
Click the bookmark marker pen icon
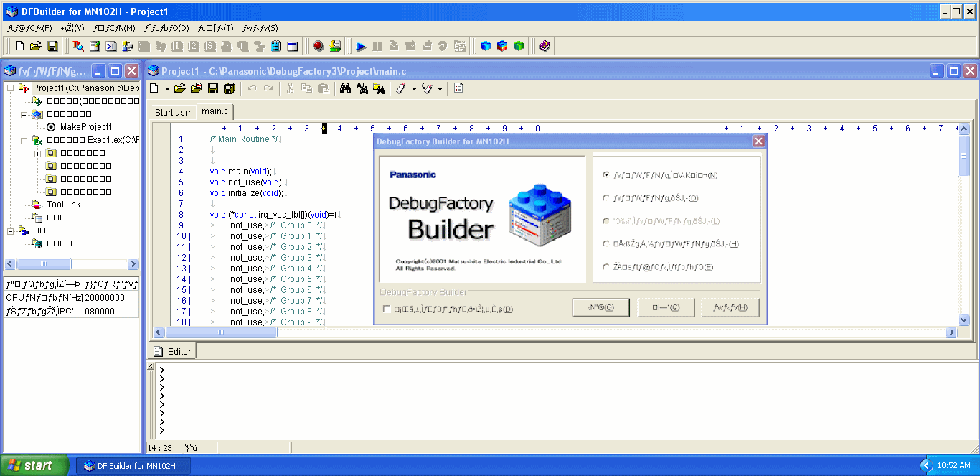pyautogui.click(x=402, y=88)
